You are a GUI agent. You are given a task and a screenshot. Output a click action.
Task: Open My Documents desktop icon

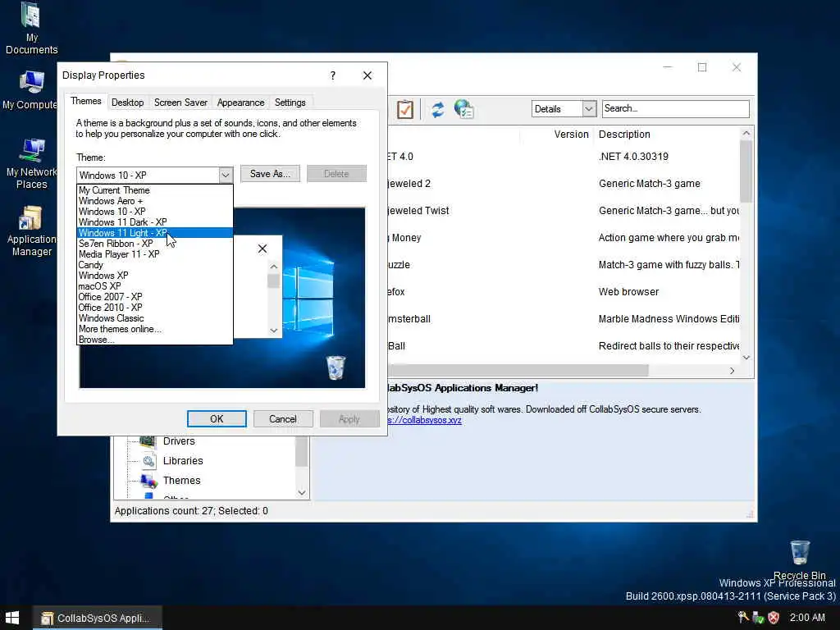[31, 29]
